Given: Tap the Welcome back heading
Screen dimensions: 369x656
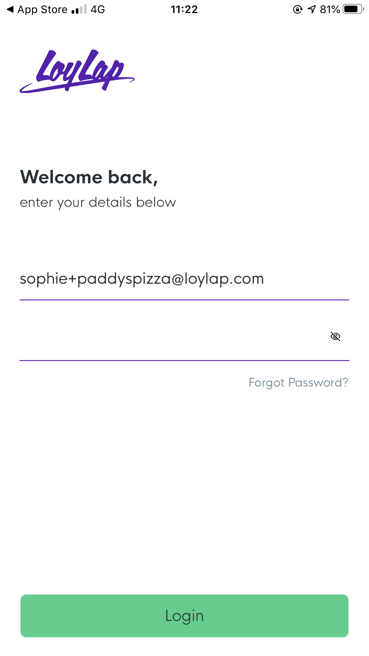Looking at the screenshot, I should tap(89, 177).
